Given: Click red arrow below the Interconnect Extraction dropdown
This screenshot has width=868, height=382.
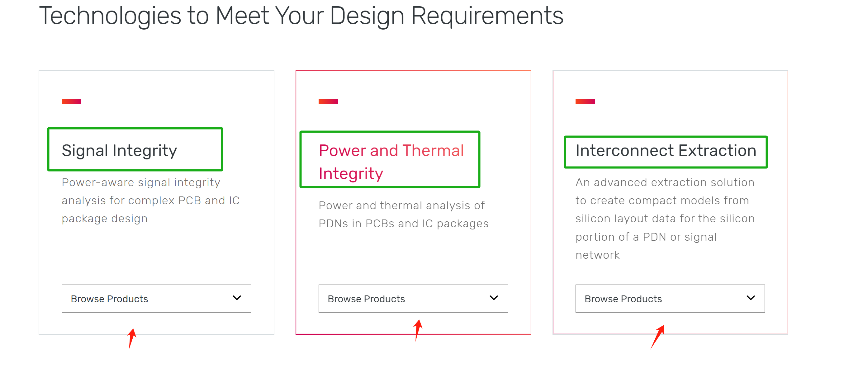Looking at the screenshot, I should [657, 336].
